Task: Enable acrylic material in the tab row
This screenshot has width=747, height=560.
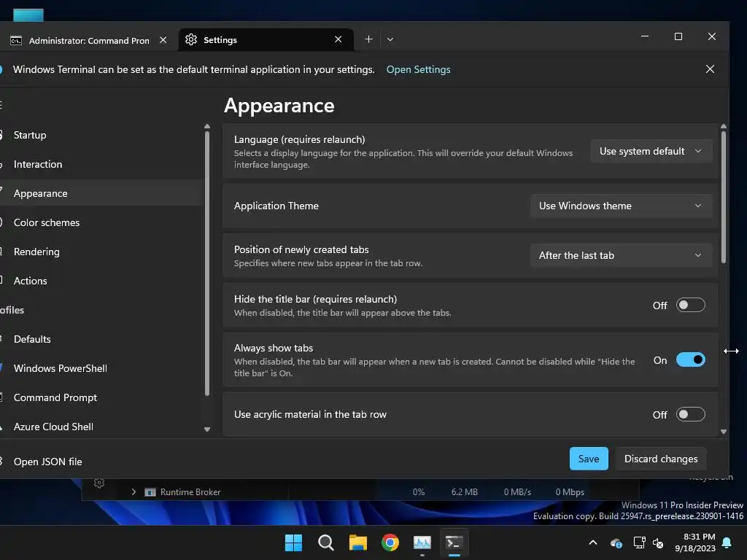Action: (690, 415)
